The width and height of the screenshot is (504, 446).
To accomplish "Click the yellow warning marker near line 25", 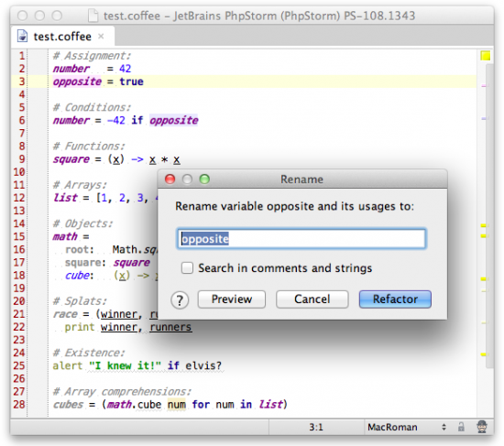I will pos(484,354).
